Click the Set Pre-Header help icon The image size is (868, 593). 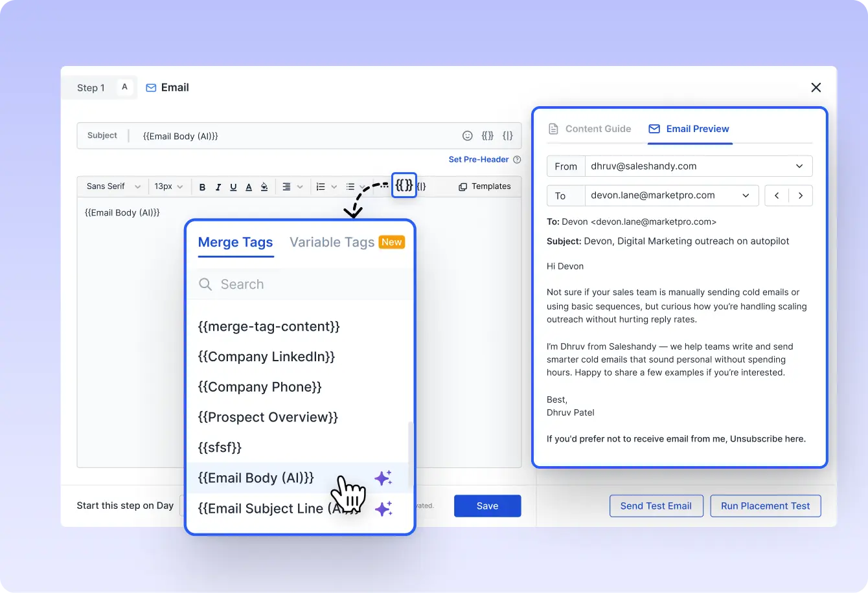[x=517, y=160]
